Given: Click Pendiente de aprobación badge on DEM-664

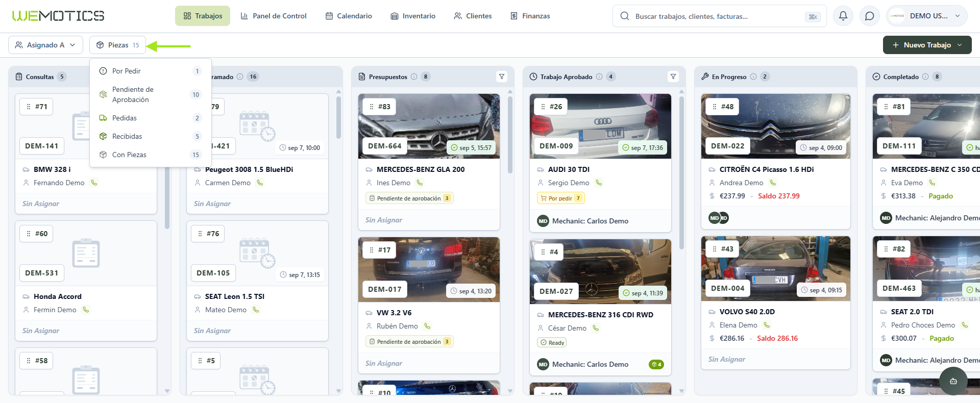Looking at the screenshot, I should coord(409,198).
